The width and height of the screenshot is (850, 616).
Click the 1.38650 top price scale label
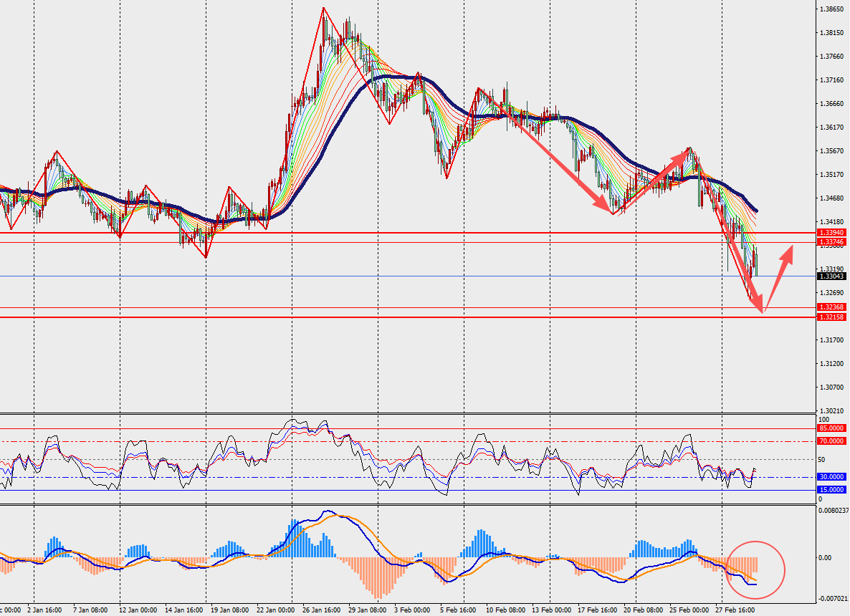(x=831, y=9)
